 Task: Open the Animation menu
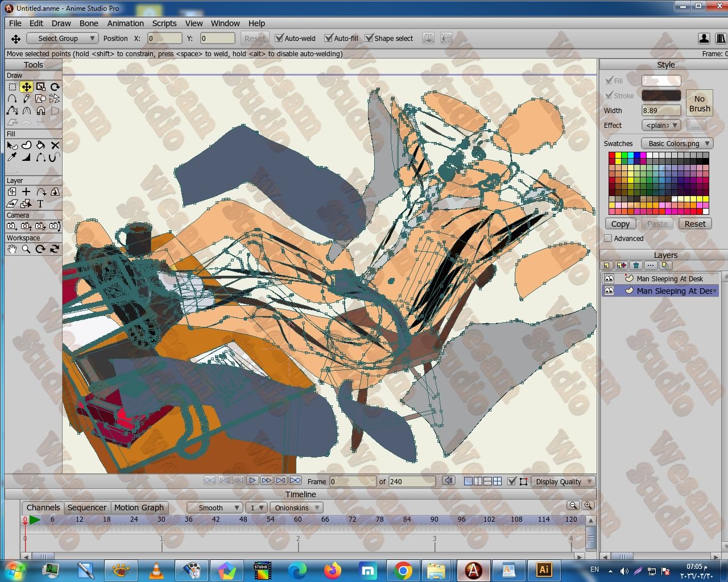[x=126, y=23]
